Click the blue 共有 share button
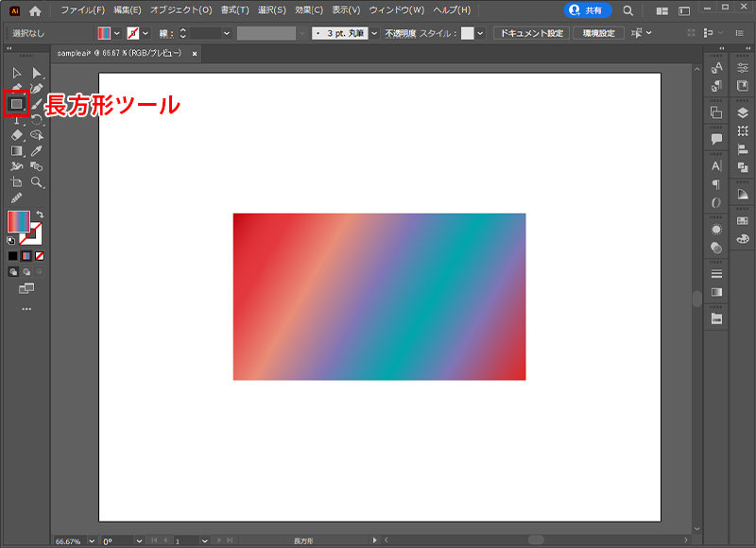The image size is (756, 548). tap(588, 12)
